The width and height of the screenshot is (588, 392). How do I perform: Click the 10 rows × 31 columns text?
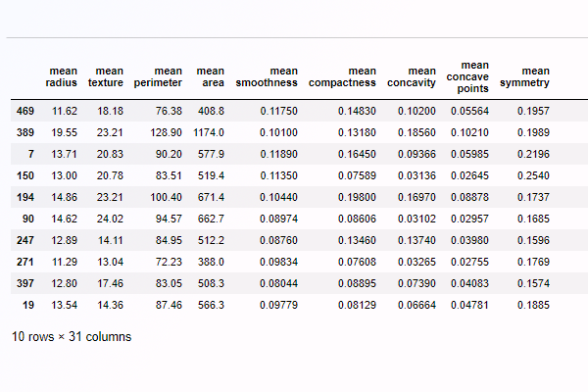[x=71, y=336]
